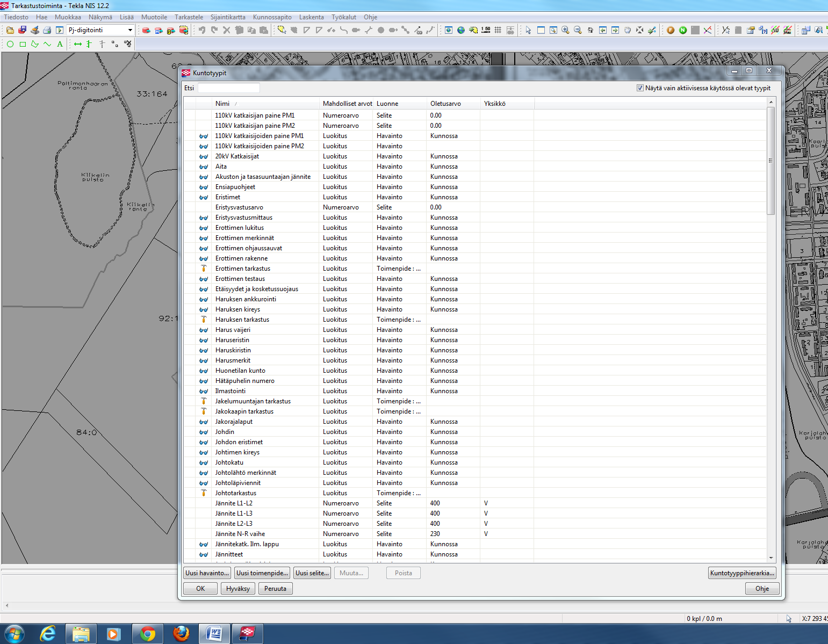The height and width of the screenshot is (644, 828).
Task: Click the redo arrow toolbar icon
Action: [x=214, y=30]
